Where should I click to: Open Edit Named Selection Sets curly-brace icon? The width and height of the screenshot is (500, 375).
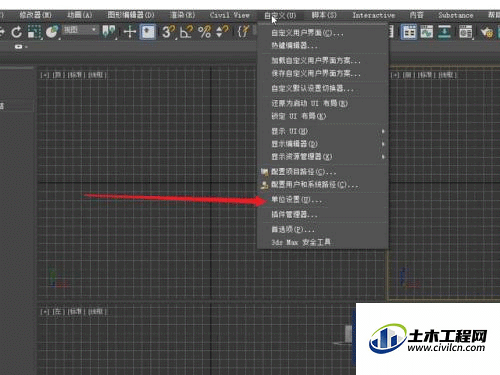244,32
